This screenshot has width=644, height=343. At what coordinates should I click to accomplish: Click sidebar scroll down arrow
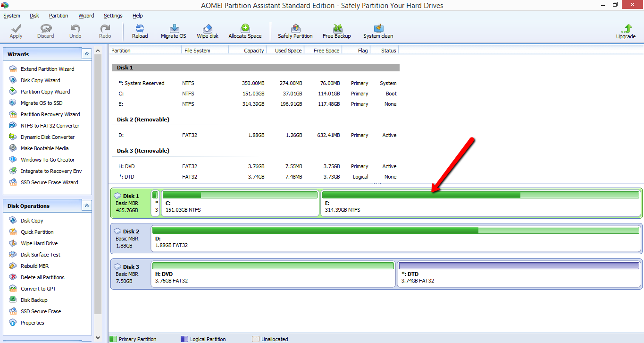98,337
